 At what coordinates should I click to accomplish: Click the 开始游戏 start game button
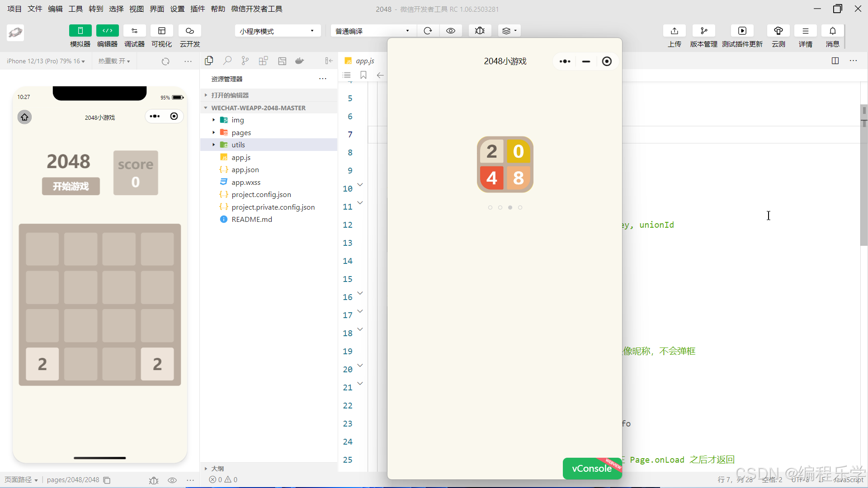pyautogui.click(x=71, y=186)
